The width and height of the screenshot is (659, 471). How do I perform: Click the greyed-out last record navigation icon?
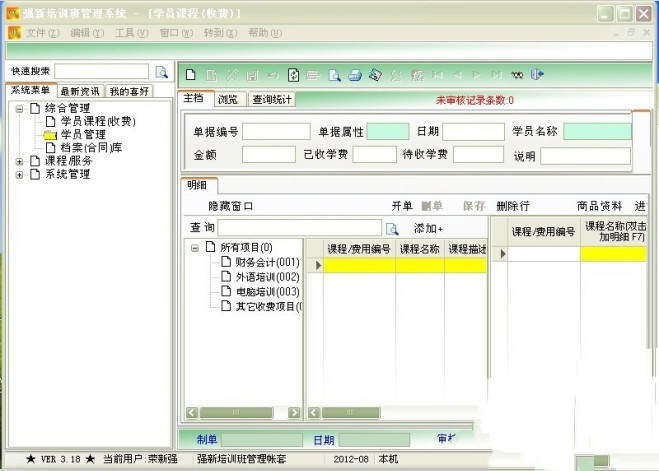click(x=497, y=75)
